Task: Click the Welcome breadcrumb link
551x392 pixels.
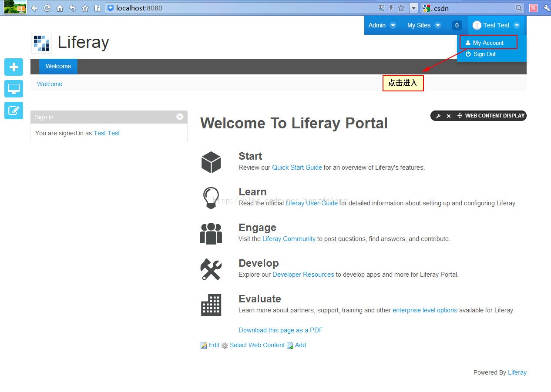Action: pos(50,84)
